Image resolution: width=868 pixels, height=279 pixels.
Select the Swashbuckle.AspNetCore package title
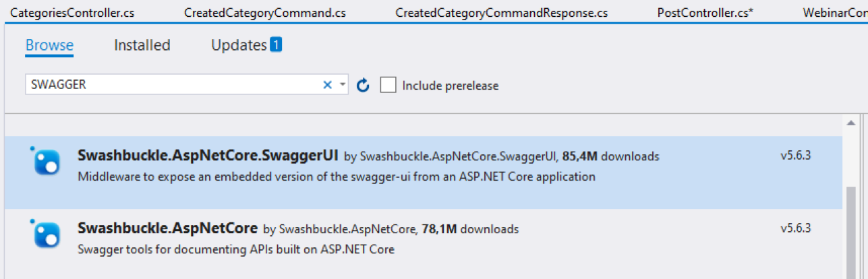click(168, 228)
